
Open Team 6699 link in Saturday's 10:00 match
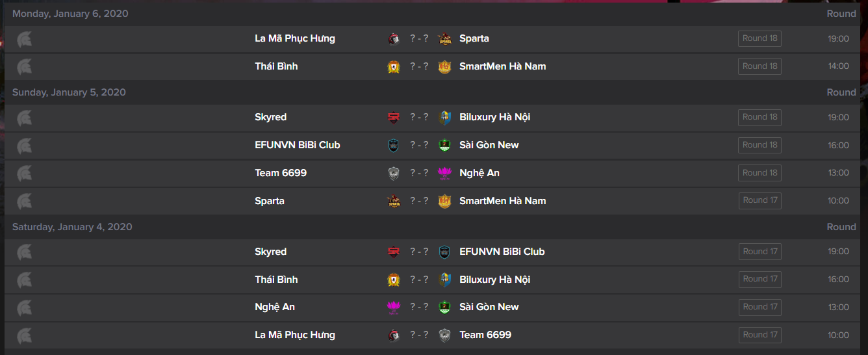tap(485, 335)
